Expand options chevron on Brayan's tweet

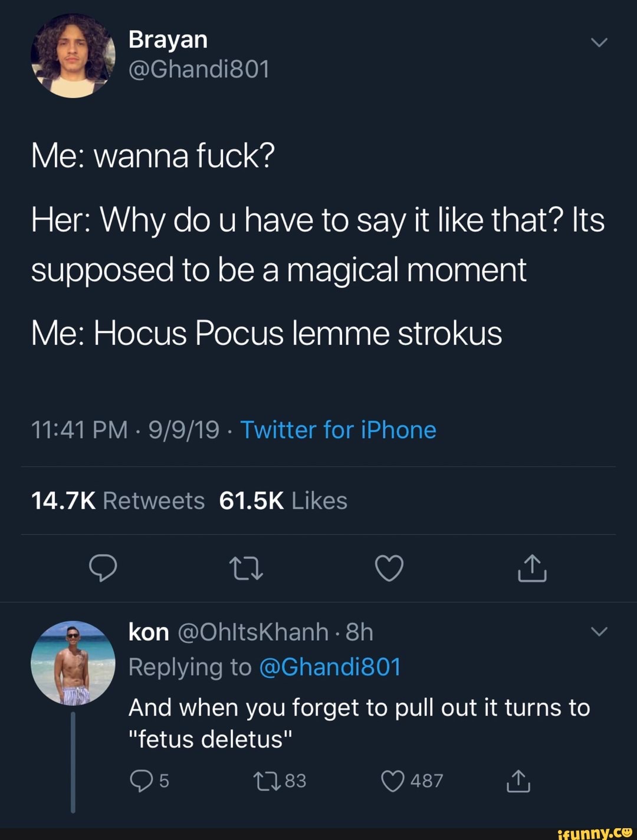(x=599, y=42)
